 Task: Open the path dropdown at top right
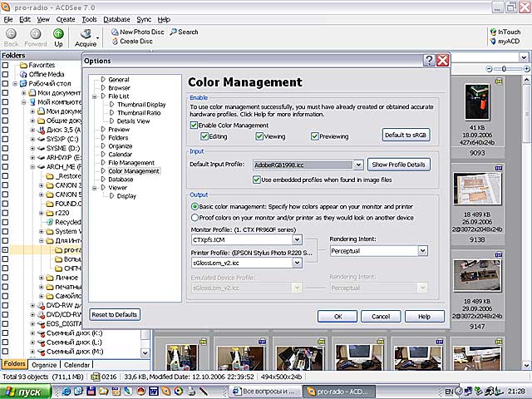coord(524,57)
